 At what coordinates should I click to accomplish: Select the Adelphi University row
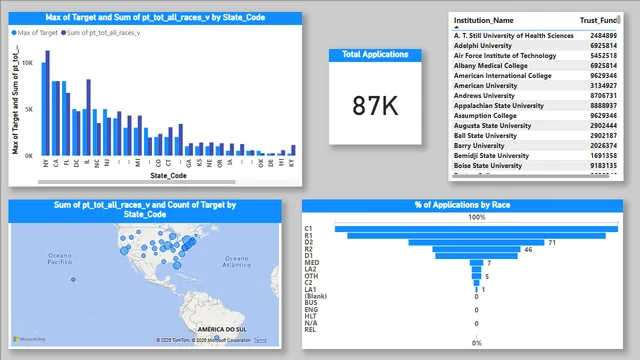coord(535,46)
